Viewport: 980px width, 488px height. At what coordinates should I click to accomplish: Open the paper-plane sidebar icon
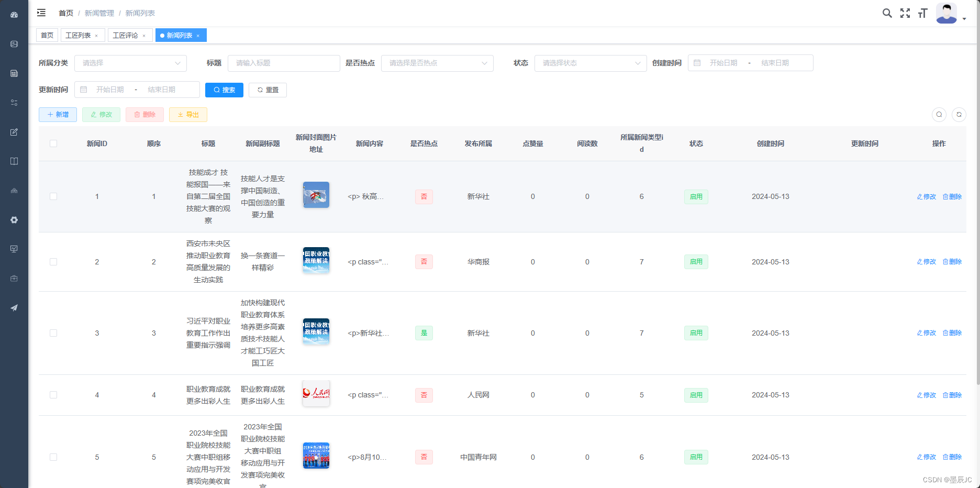point(14,308)
